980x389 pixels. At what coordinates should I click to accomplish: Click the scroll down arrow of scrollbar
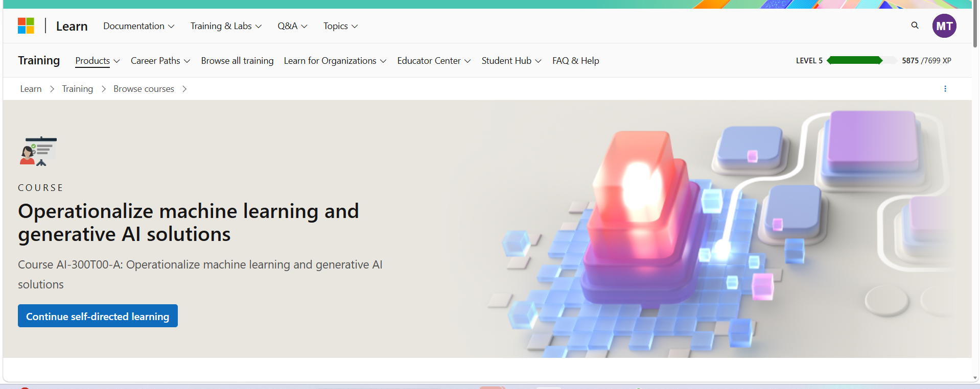point(975,378)
